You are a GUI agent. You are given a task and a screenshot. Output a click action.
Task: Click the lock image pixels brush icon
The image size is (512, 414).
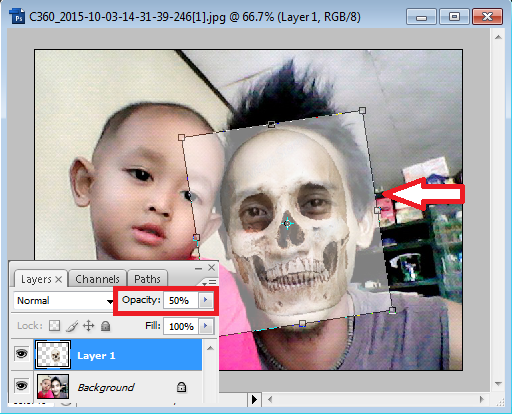click(72, 326)
